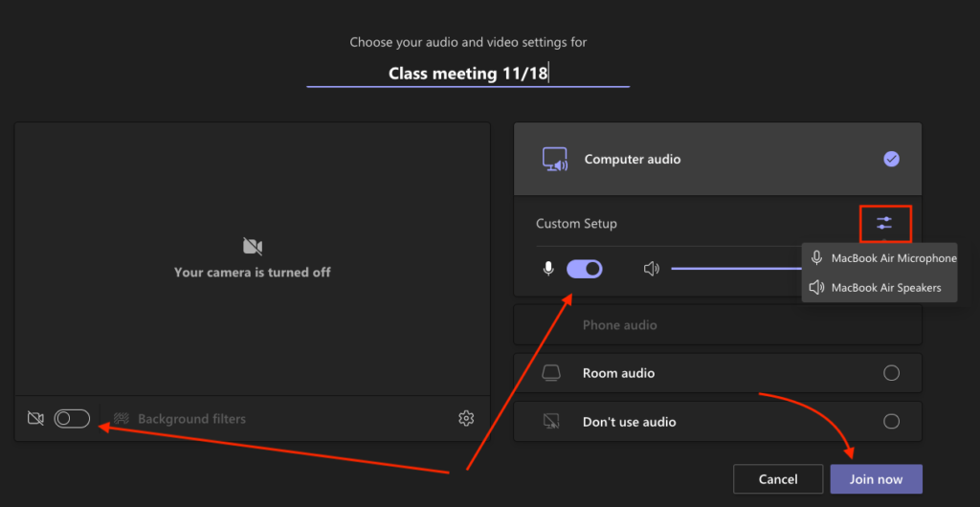Click the microphone icon next to the mic toggle
The height and width of the screenshot is (507, 980).
[548, 269]
